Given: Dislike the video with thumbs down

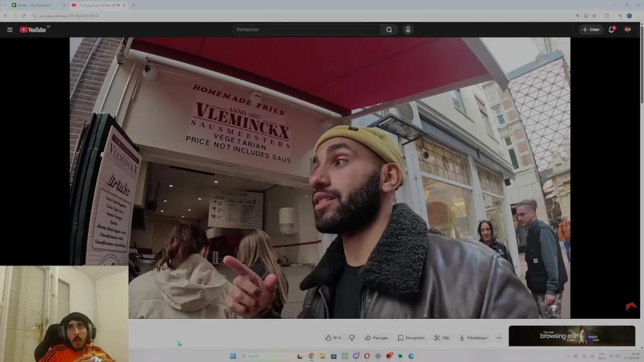Looking at the screenshot, I should point(352,338).
